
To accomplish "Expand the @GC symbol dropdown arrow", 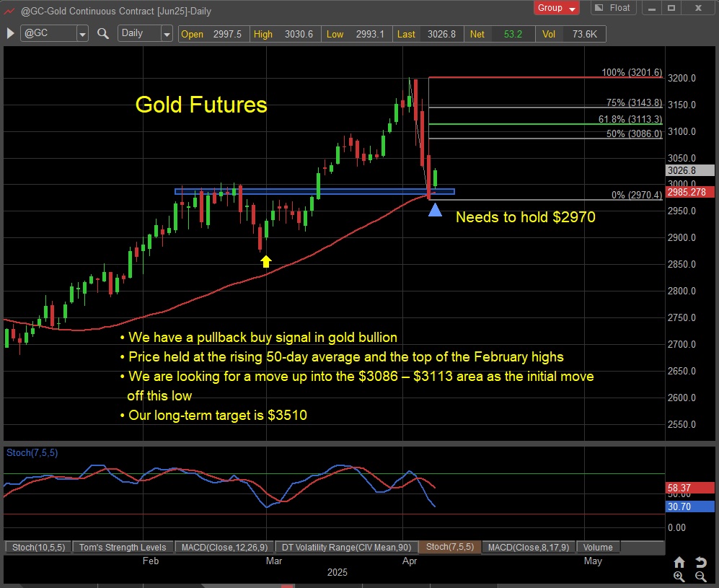I will tap(82, 34).
